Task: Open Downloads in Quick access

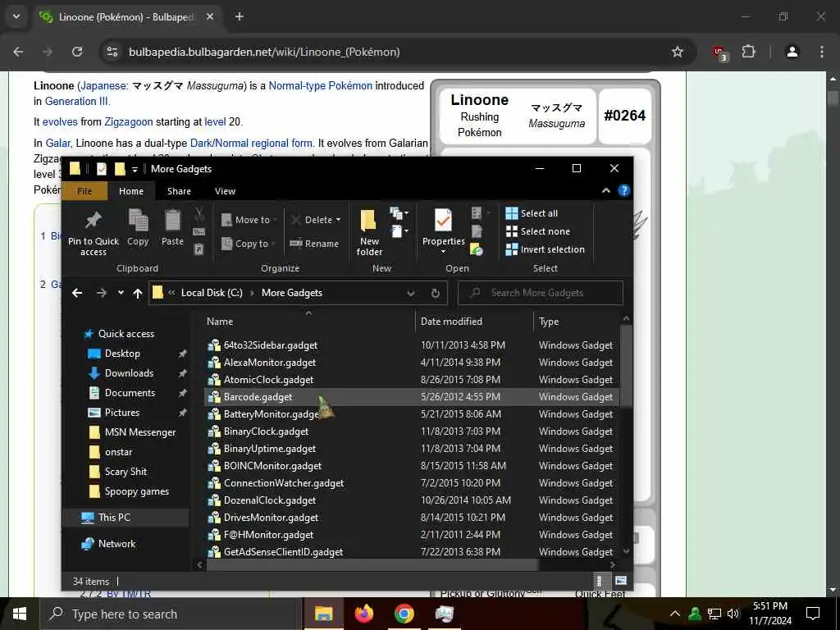Action: coord(129,373)
